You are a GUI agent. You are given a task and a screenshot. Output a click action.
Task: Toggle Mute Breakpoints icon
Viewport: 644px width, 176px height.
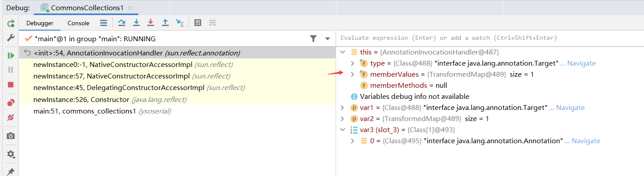click(11, 117)
